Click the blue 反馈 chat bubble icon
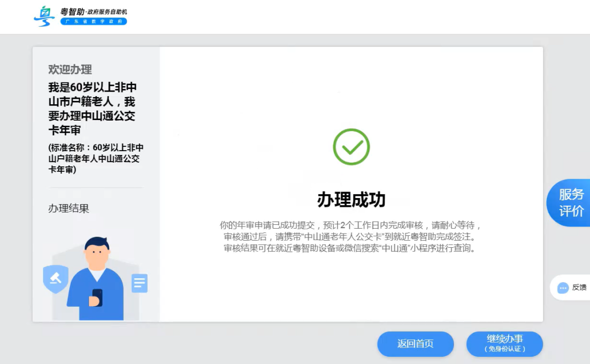 (562, 288)
